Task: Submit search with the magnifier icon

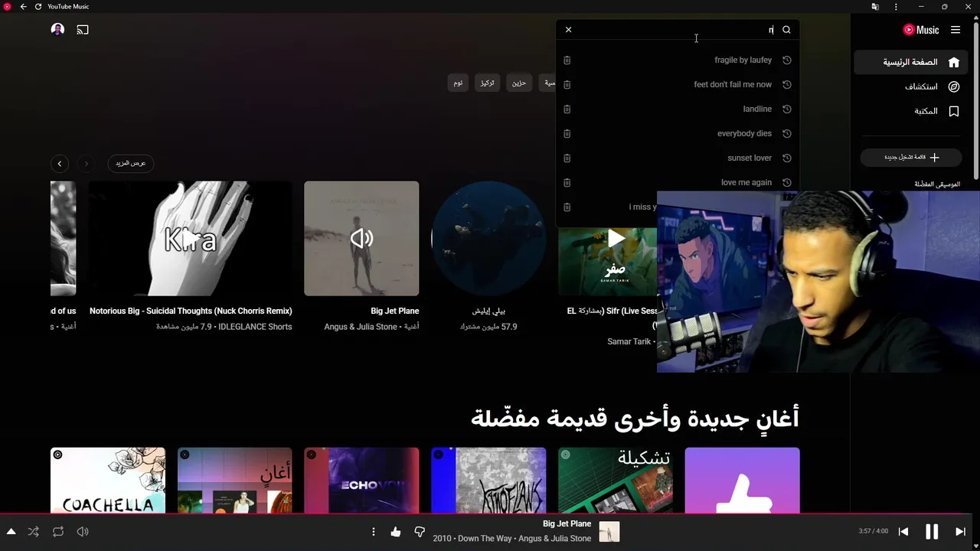Action: (786, 30)
